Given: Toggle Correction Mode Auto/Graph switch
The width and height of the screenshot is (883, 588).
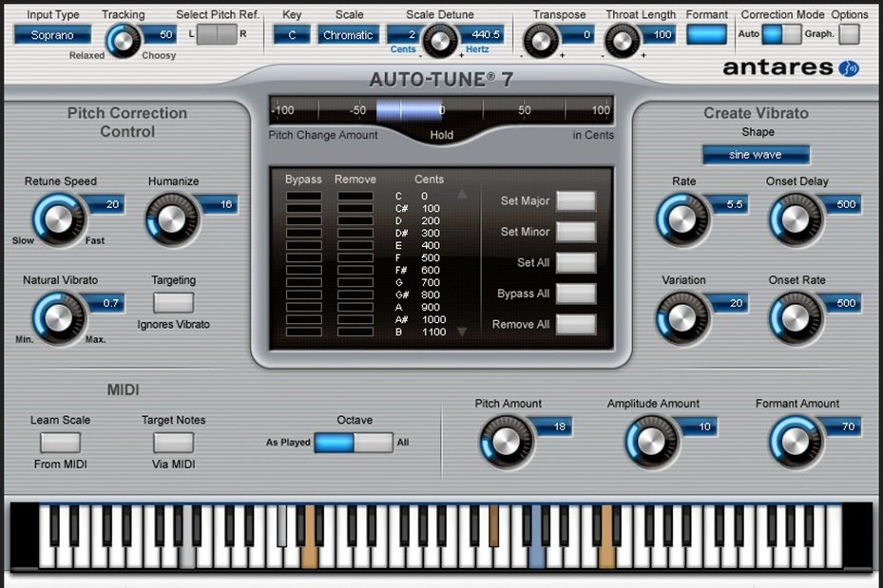Looking at the screenshot, I should pyautogui.click(x=781, y=34).
